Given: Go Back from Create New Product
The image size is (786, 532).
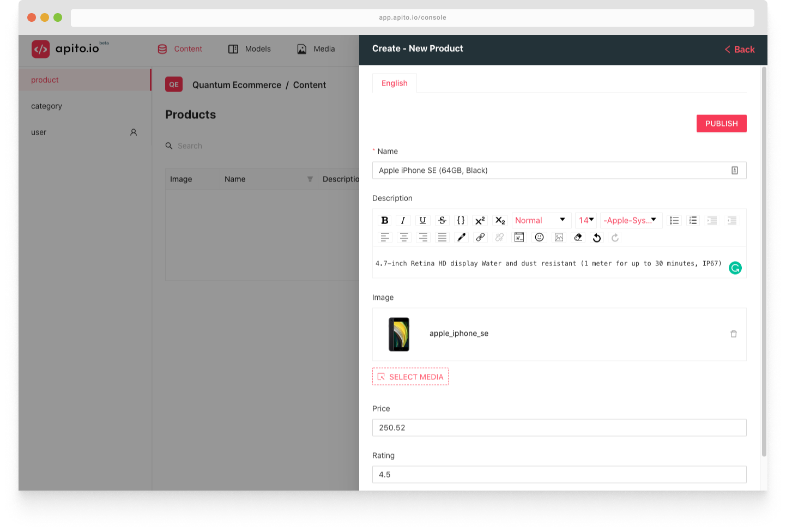Looking at the screenshot, I should pos(740,50).
